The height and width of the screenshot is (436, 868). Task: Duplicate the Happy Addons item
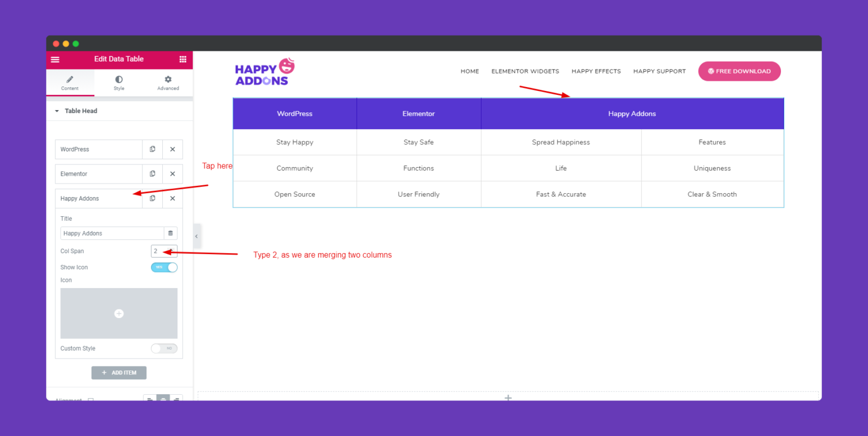click(152, 198)
